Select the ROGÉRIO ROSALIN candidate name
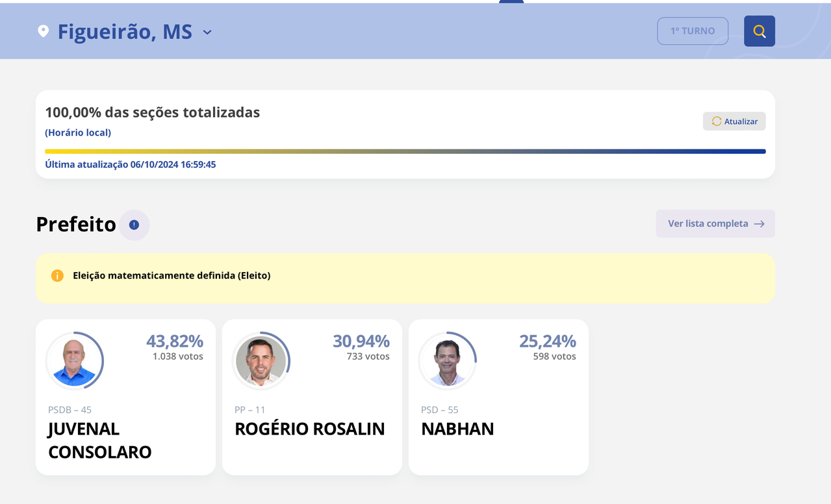The width and height of the screenshot is (831, 504). [310, 429]
